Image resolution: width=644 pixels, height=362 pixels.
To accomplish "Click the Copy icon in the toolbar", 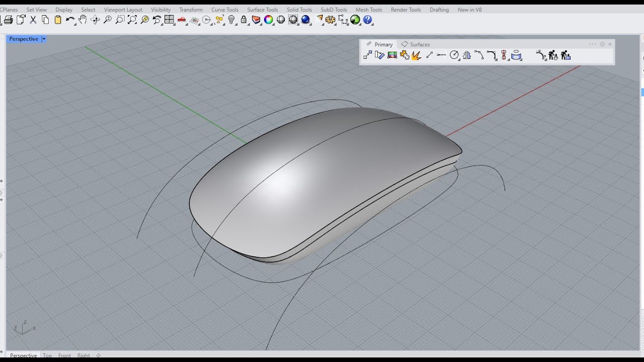I will pos(45,20).
